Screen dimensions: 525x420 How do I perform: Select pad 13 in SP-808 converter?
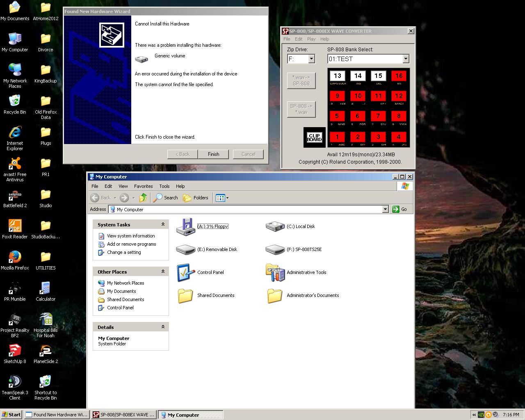coord(337,76)
